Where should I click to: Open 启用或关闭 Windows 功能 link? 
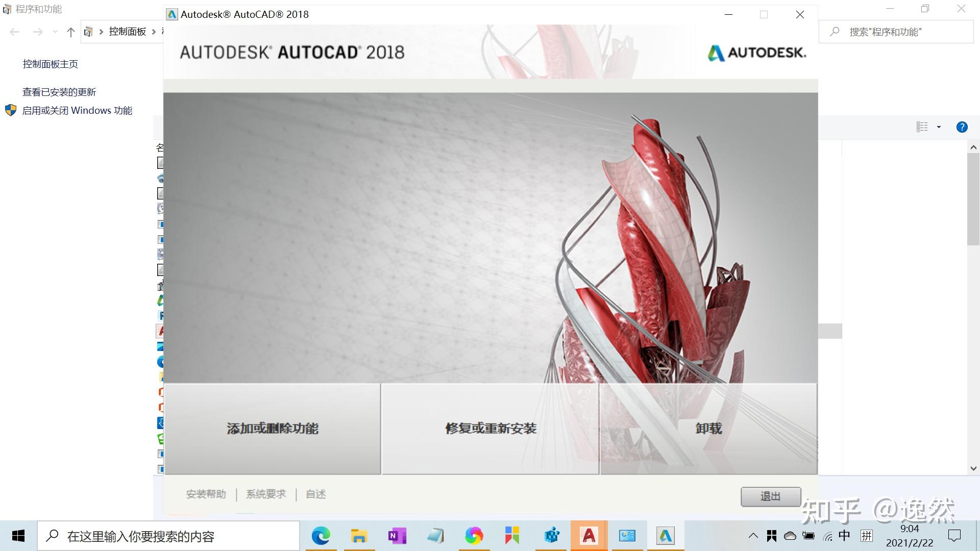[77, 110]
